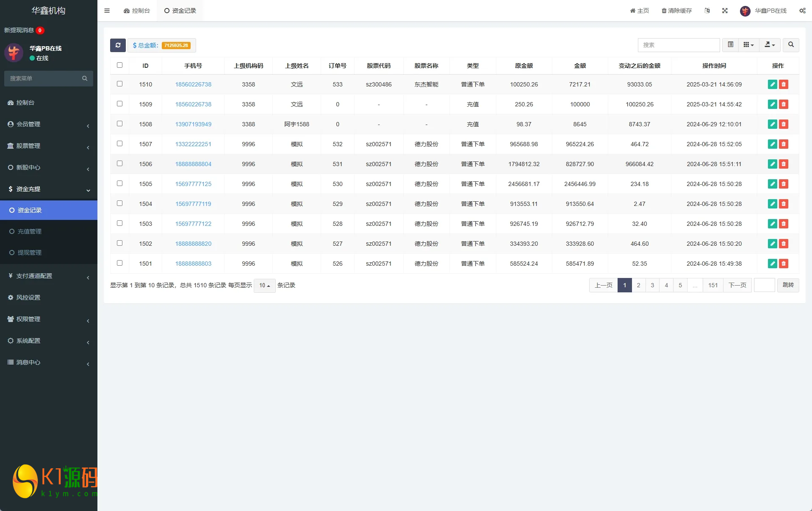This screenshot has height=511, width=812.
Task: Open the export data dropdown
Action: (x=770, y=45)
